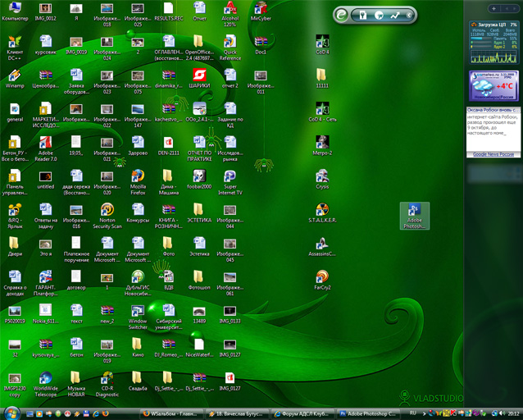Screen dimensions: 523x420
Task: Open the AssassinsC... game shortcut
Action: click(x=322, y=247)
